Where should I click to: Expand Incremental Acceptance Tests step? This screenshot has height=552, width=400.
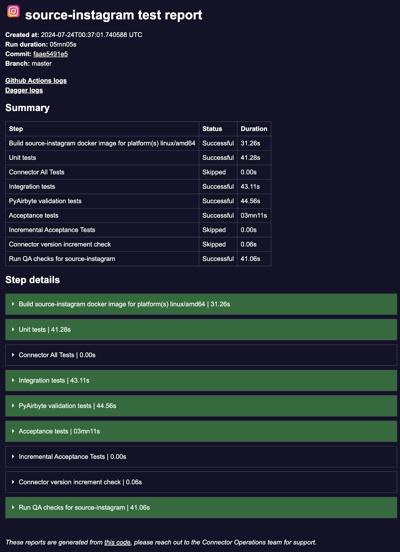point(201,457)
